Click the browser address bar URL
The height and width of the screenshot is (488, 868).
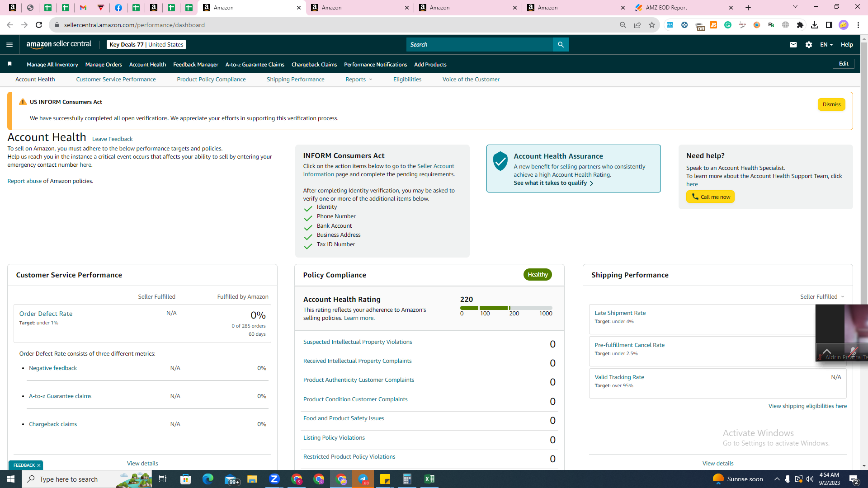134,25
